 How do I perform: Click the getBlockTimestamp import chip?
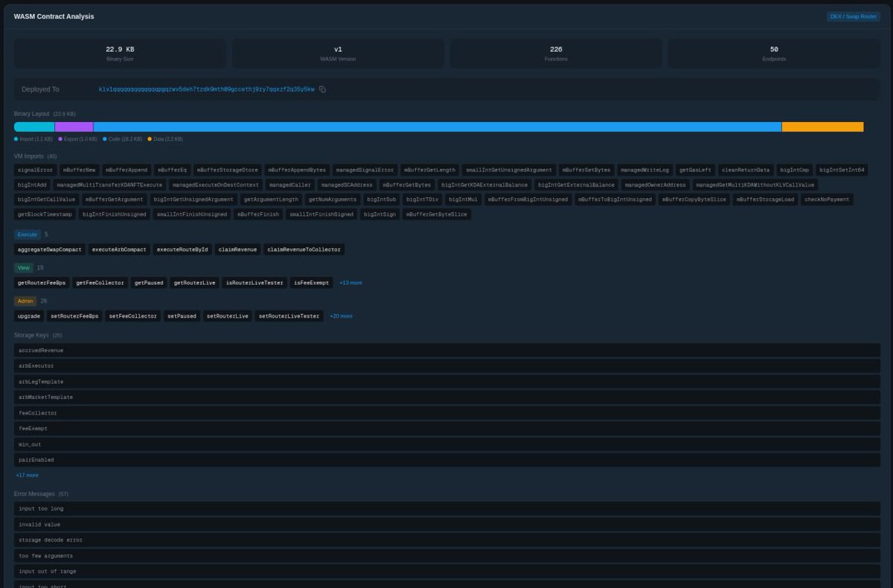pos(45,214)
